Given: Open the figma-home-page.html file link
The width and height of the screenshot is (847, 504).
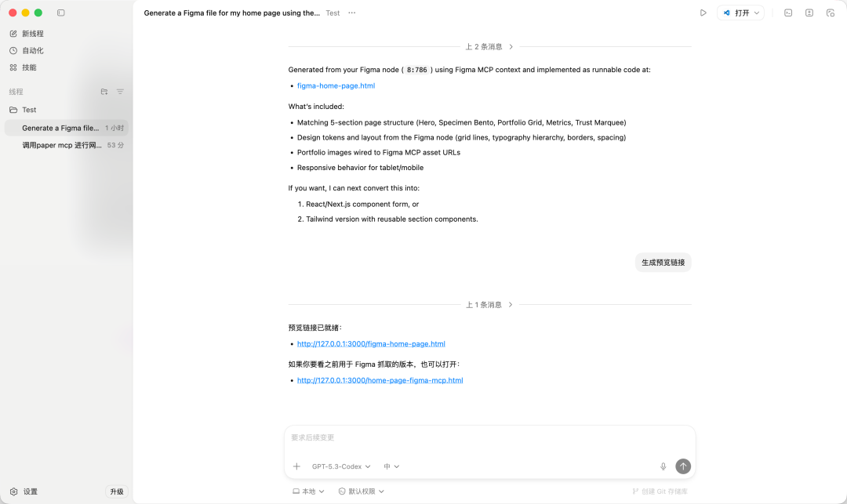Looking at the screenshot, I should click(x=336, y=85).
